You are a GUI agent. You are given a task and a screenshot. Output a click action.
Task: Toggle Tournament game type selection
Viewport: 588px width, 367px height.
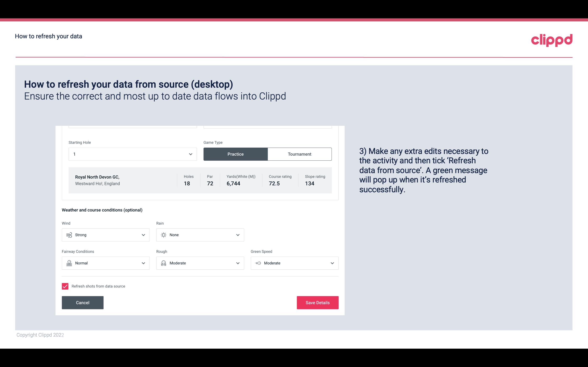click(x=299, y=154)
